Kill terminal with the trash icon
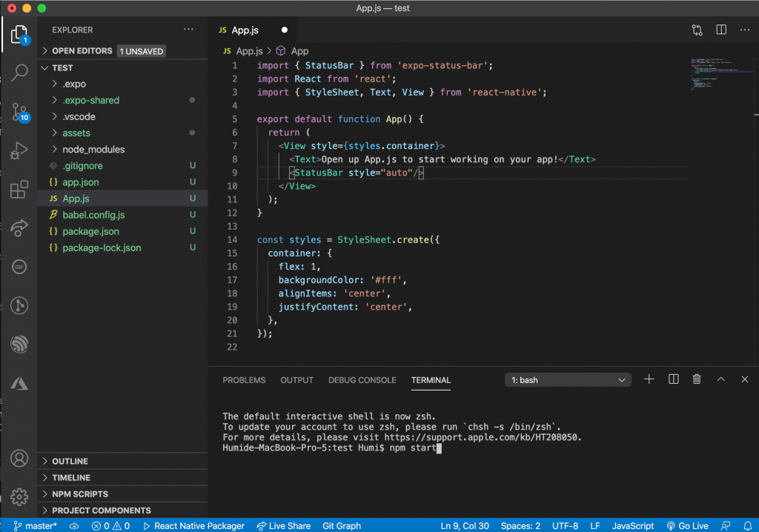The image size is (759, 532). tap(697, 379)
